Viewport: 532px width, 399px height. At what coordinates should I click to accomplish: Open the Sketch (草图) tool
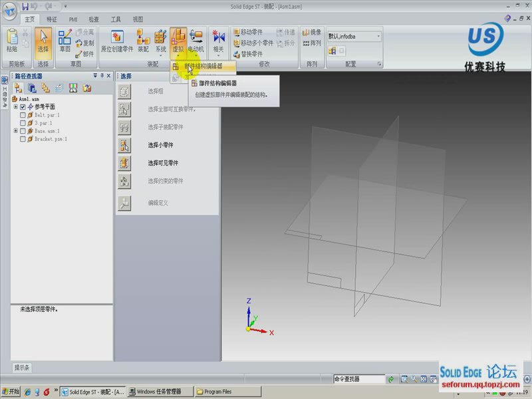click(65, 41)
